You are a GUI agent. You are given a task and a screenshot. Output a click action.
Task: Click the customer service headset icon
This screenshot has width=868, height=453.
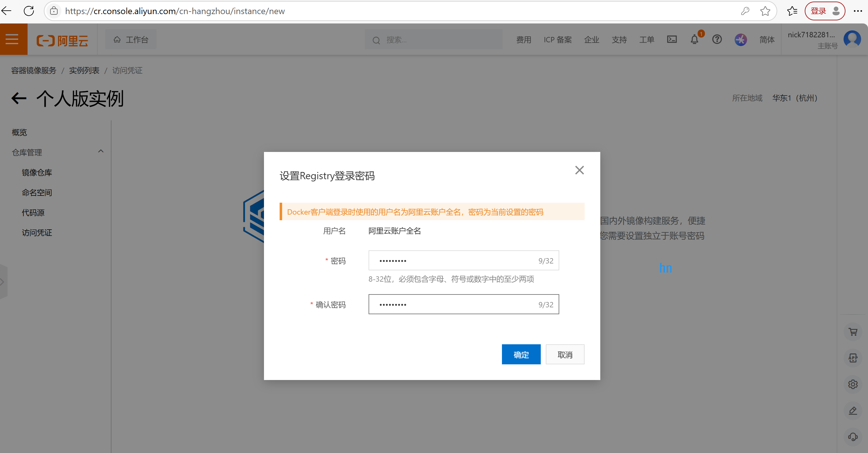click(853, 437)
